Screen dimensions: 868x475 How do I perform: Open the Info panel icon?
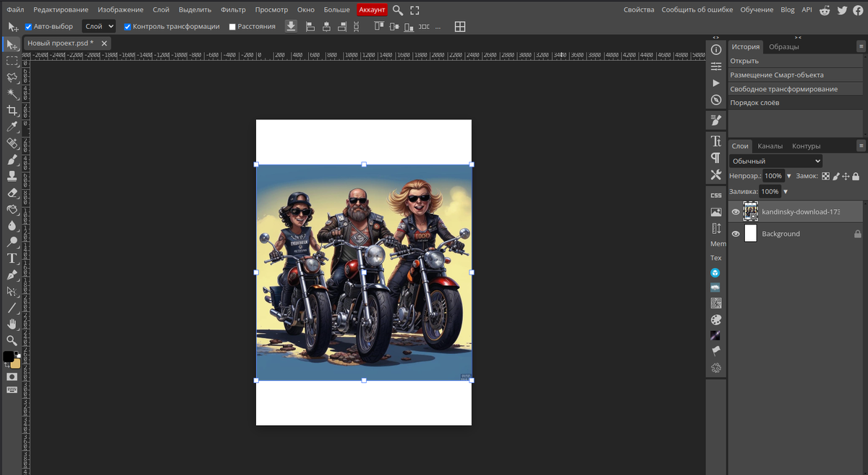(x=716, y=49)
